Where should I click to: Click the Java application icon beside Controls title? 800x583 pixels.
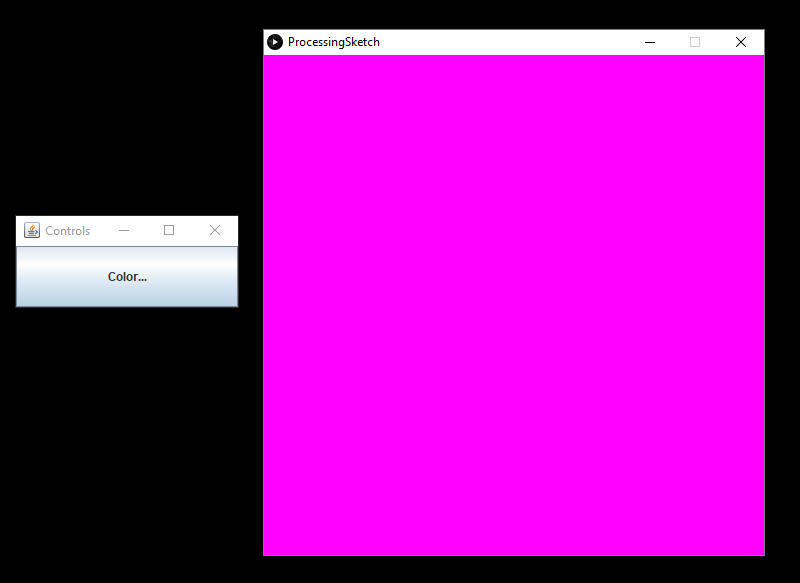(30, 230)
